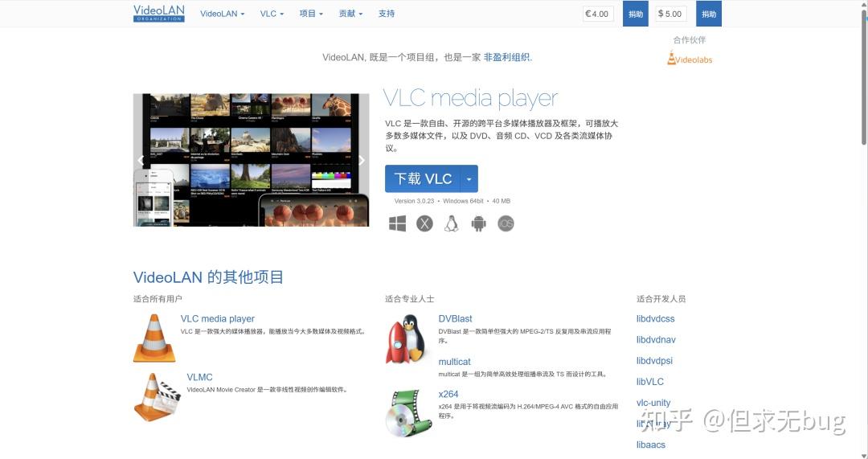Click the 适合专业人士 column label
868x459 pixels.
410,299
